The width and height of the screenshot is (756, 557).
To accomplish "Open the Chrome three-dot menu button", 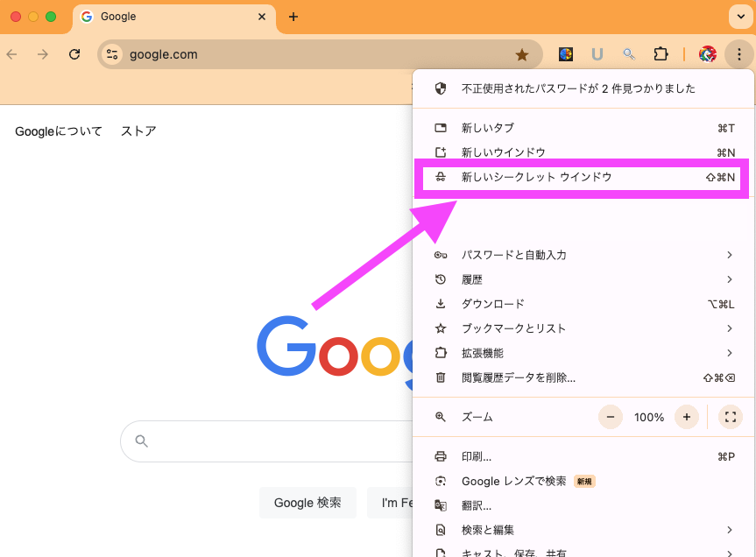I will coord(738,54).
